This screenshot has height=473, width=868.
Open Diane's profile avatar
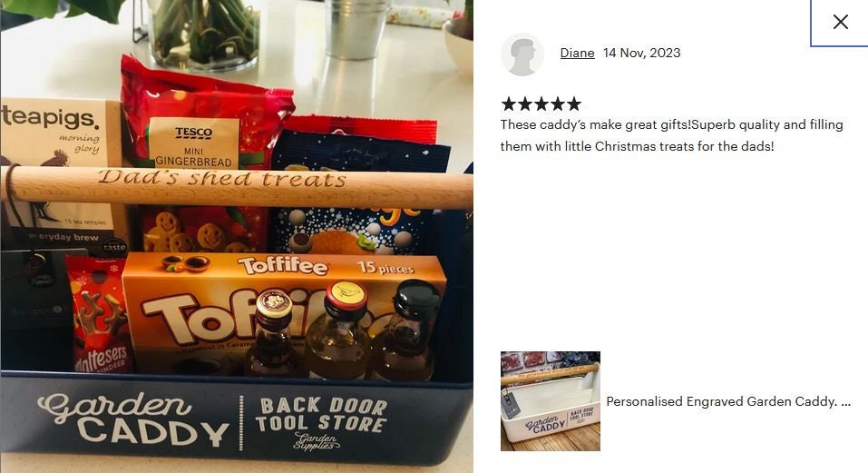[x=522, y=54]
